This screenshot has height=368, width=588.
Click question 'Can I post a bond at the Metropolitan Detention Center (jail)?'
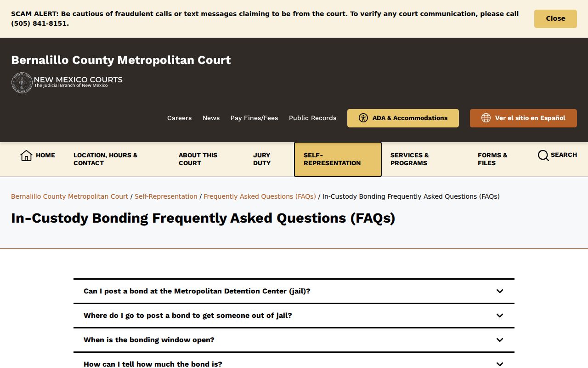[197, 291]
